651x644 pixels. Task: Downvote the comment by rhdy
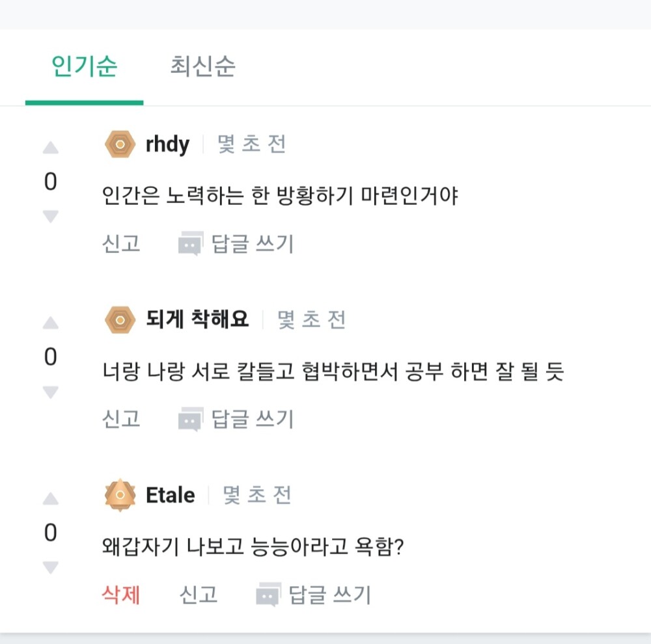[x=51, y=216]
